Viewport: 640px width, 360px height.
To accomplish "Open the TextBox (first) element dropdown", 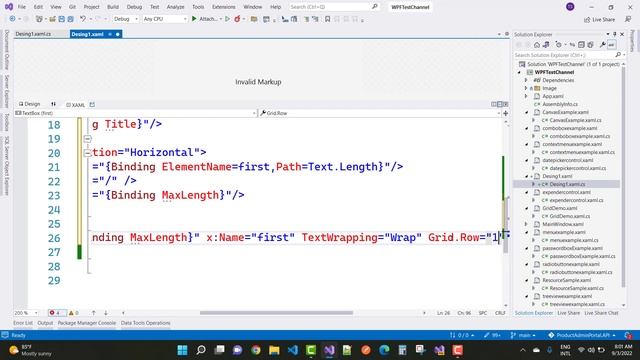I will tap(136, 113).
